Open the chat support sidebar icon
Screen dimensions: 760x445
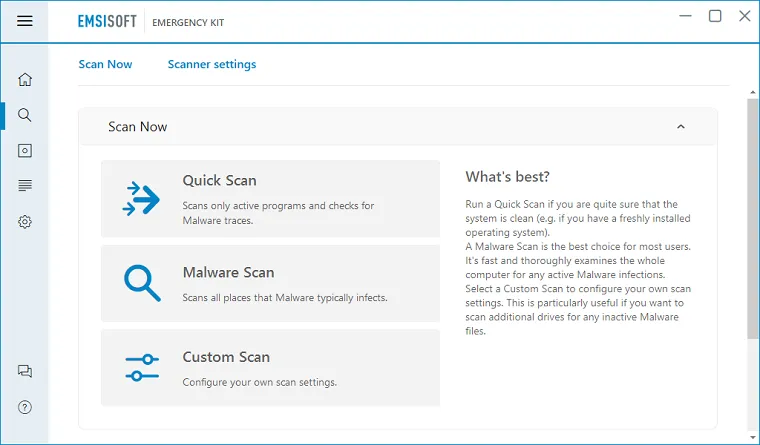point(25,371)
